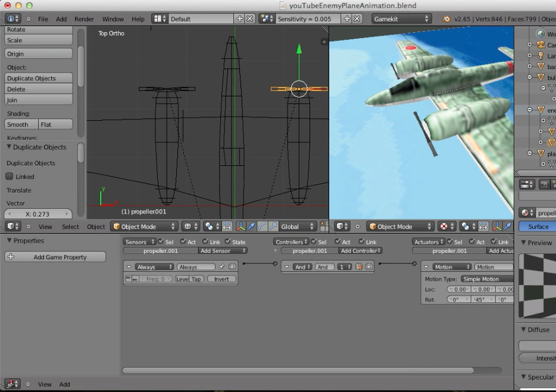Open the Render menu

84,19
